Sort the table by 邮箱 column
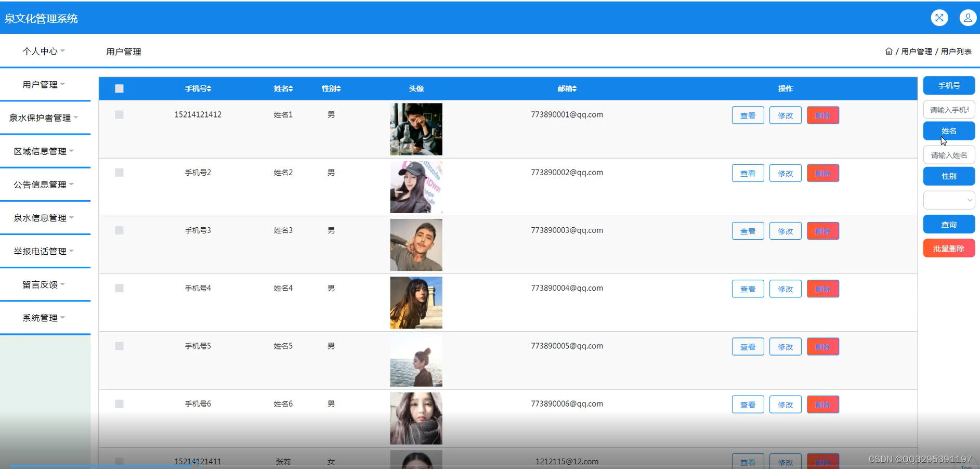 pyautogui.click(x=567, y=89)
